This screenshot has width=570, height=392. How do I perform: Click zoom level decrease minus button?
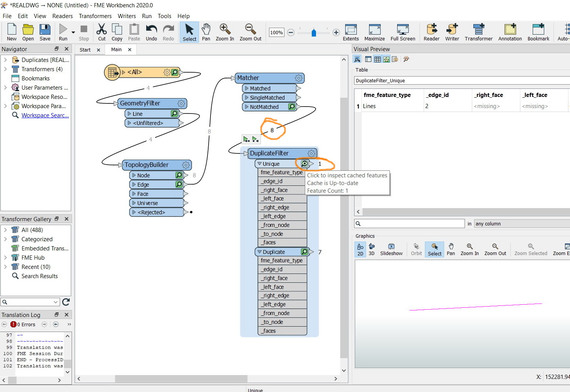(x=291, y=33)
